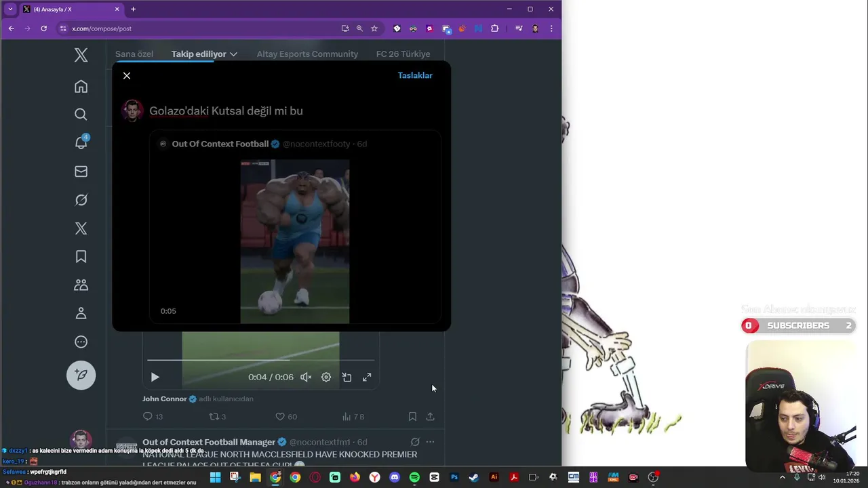Open Communities icon in sidebar
This screenshot has height=488, width=868.
pos(81,285)
